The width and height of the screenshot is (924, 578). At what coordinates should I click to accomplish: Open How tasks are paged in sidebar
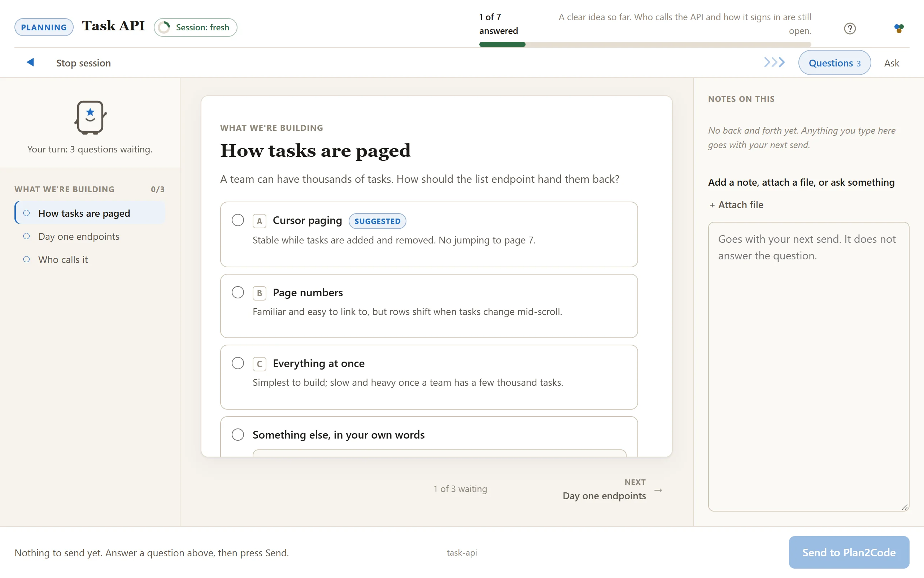click(90, 213)
